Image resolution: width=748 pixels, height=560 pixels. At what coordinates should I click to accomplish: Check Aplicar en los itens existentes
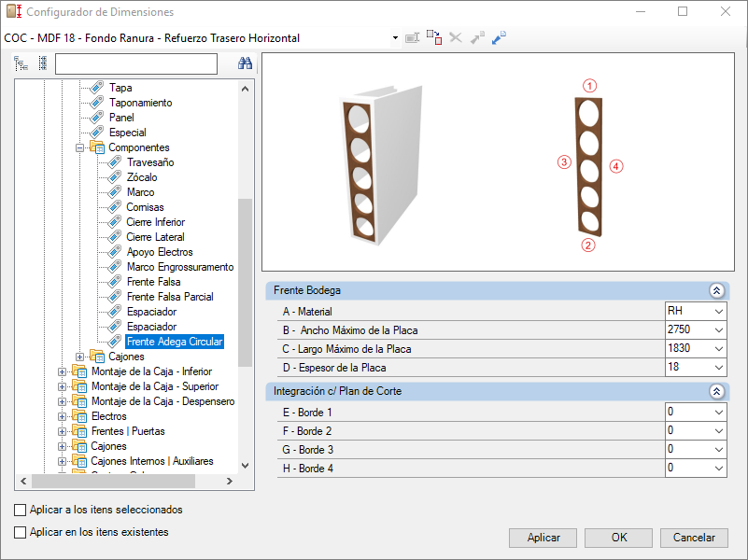tap(20, 532)
